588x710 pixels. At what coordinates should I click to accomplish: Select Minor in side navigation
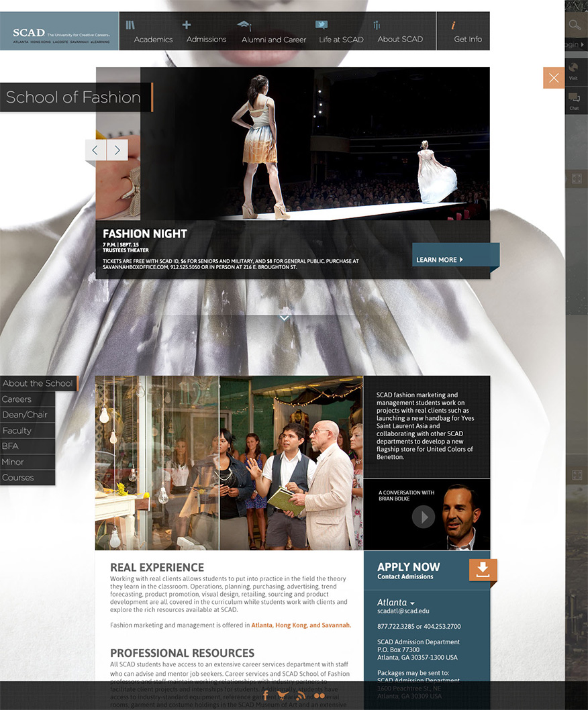pos(27,462)
